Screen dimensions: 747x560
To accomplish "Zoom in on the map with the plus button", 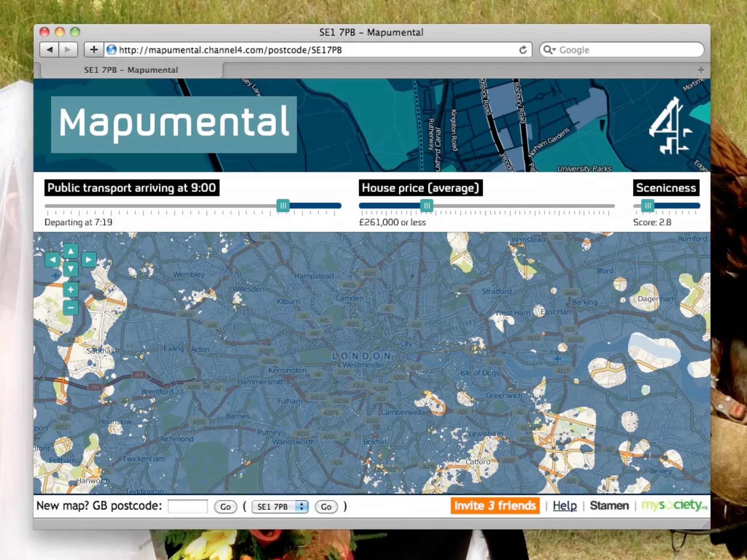I will (71, 290).
